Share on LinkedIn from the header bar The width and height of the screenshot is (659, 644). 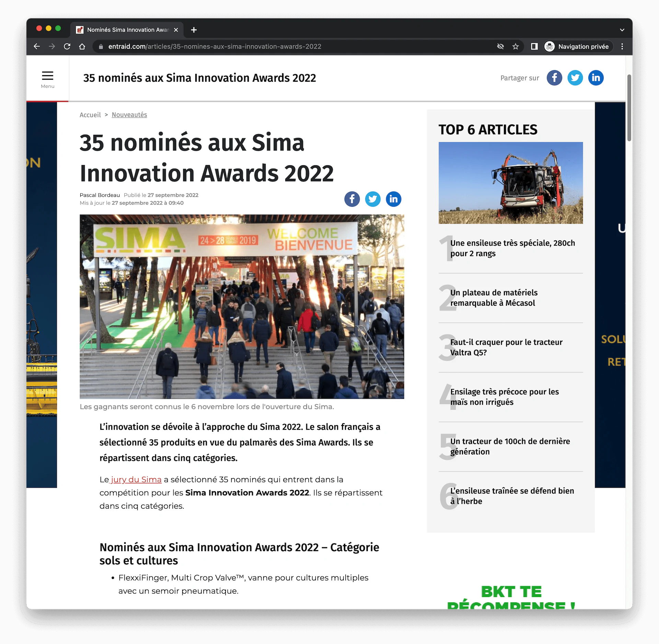click(596, 78)
